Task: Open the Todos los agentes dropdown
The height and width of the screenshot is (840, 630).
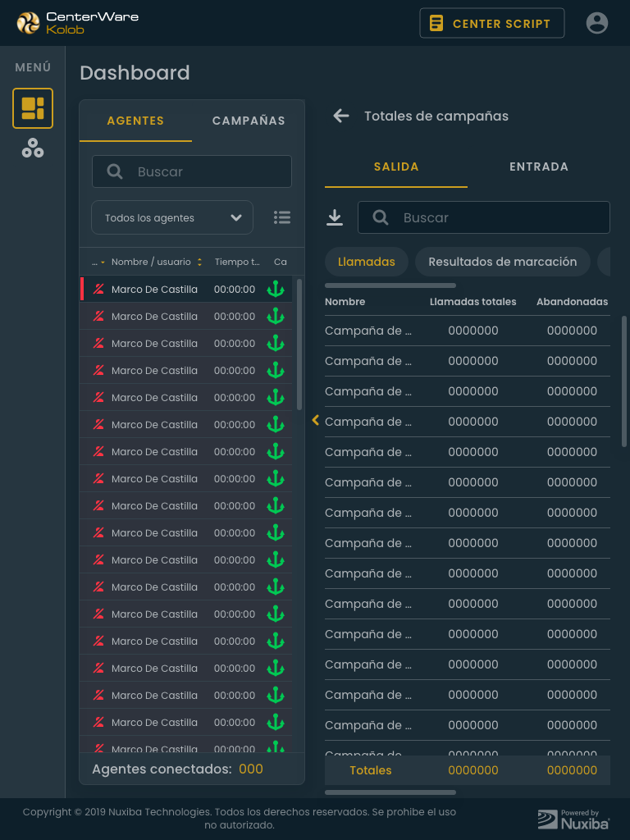Action: click(x=172, y=217)
